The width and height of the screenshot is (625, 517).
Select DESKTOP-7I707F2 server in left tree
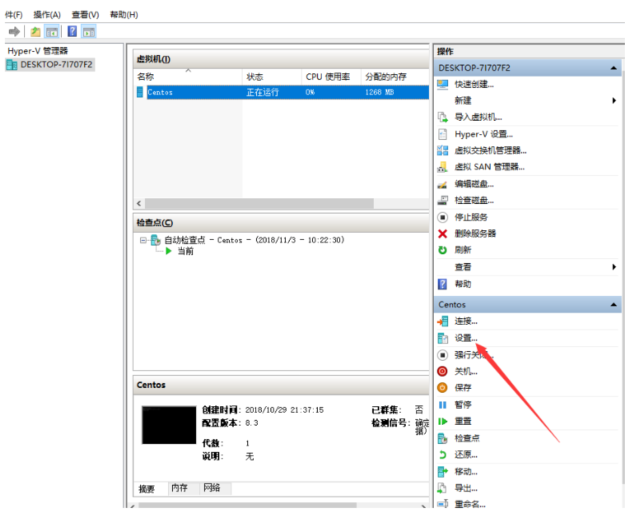(x=50, y=64)
